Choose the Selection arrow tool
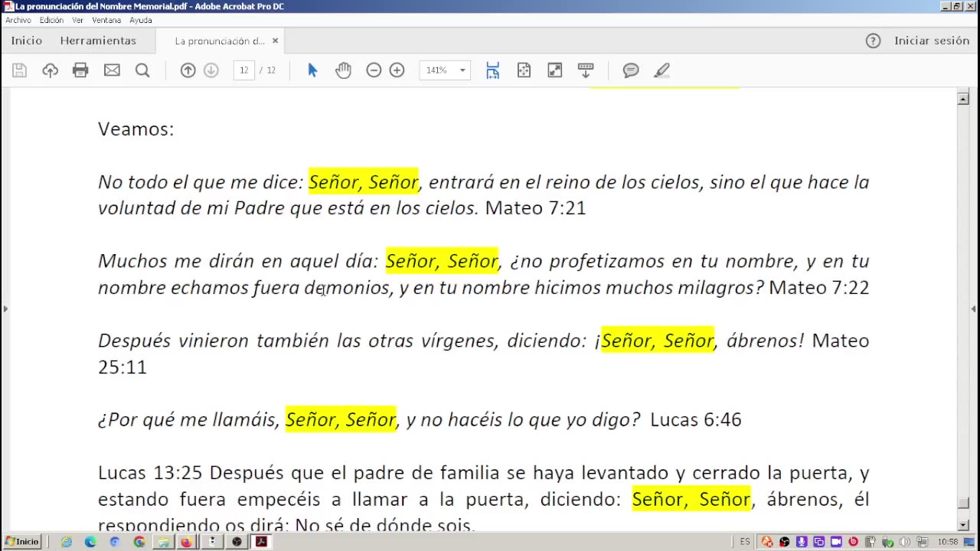Image resolution: width=980 pixels, height=551 pixels. 312,70
